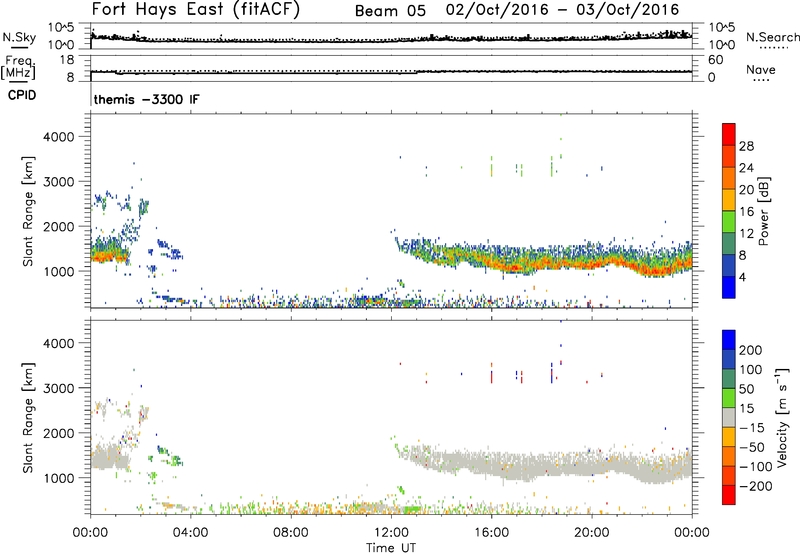Click the Slant Range title of velocity panel
The width and height of the screenshot is (800, 554).
pyautogui.click(x=28, y=418)
